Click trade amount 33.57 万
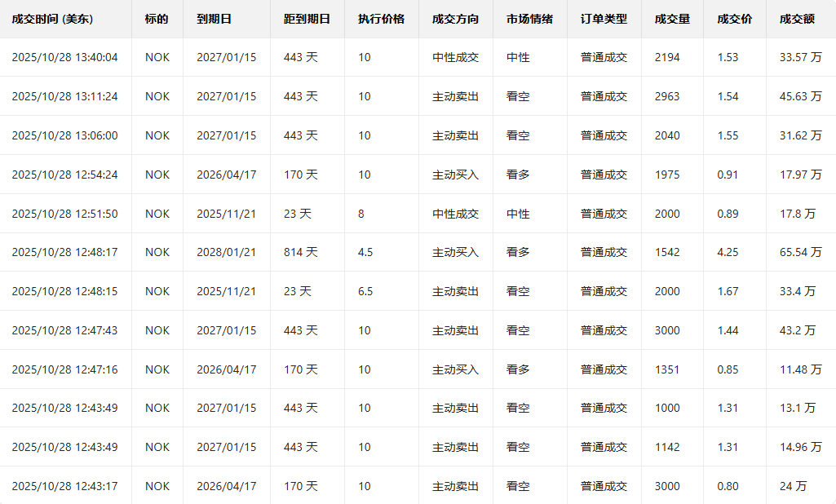 coord(800,58)
